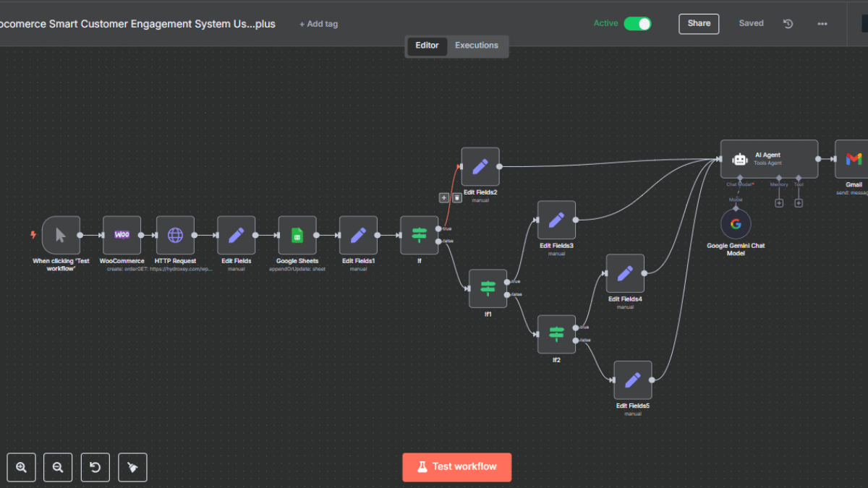Image resolution: width=868 pixels, height=488 pixels.
Task: Click the 'Google Gemini Chat Model' label
Action: click(736, 249)
